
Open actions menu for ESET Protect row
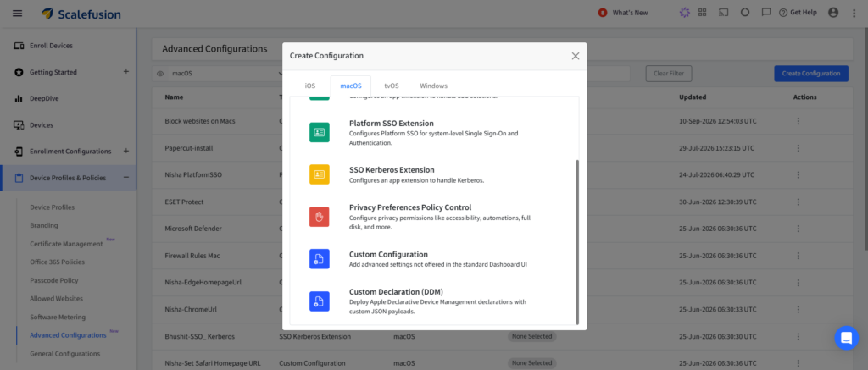(798, 202)
